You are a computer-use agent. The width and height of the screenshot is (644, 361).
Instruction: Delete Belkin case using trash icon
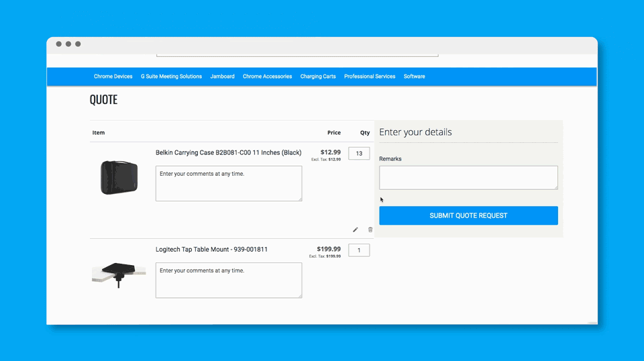370,229
